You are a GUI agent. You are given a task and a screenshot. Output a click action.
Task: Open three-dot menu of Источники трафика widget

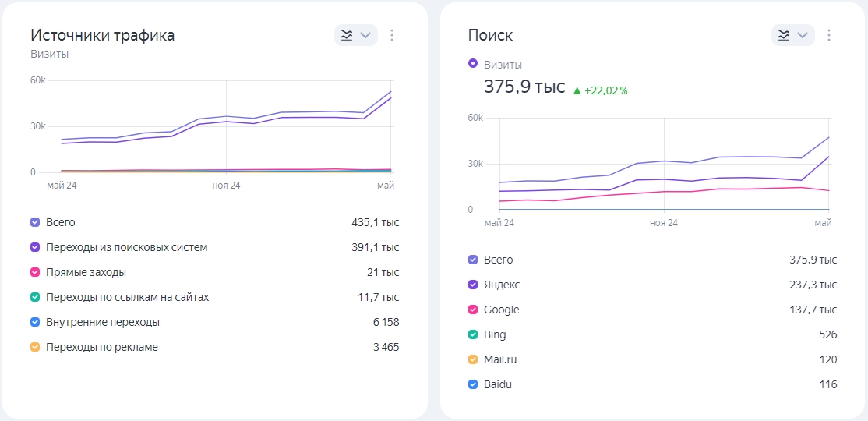coord(392,35)
